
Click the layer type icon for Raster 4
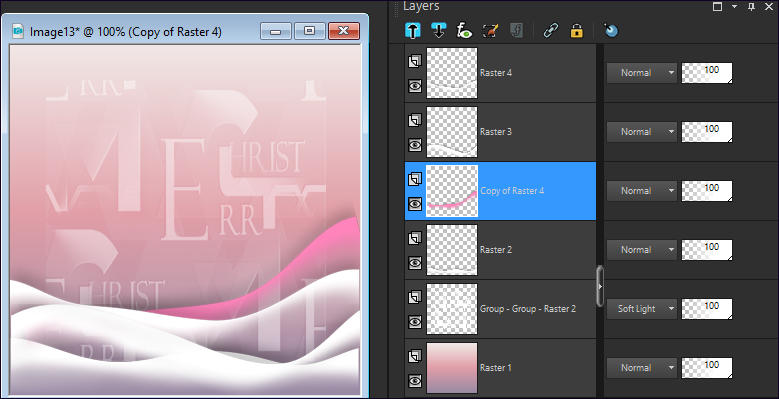pos(415,61)
